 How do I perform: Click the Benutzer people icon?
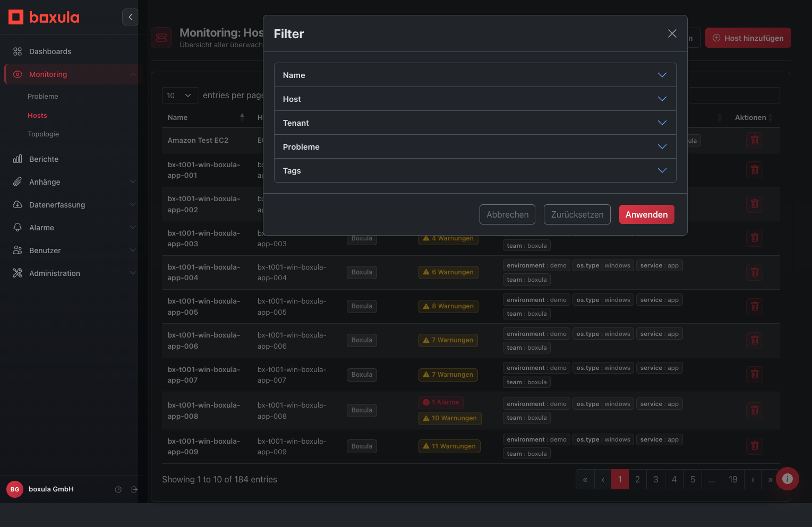[x=18, y=250]
